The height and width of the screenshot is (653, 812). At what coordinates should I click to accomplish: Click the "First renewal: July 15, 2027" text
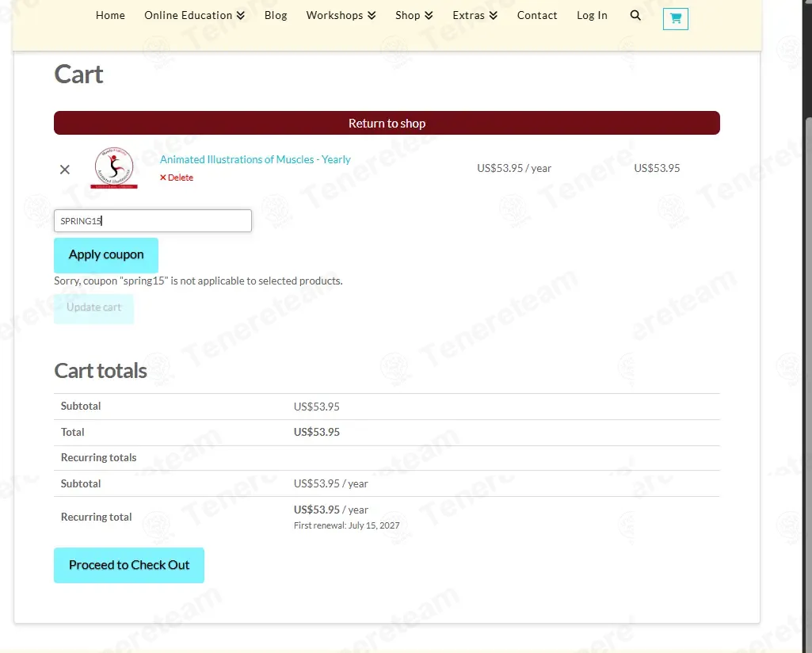(346, 525)
